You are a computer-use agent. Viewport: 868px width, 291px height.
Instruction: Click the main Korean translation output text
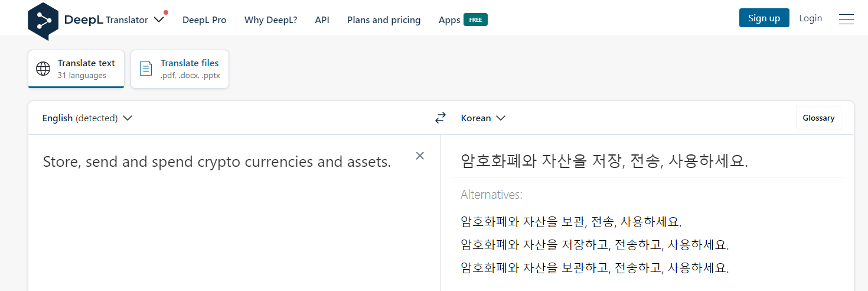point(605,161)
